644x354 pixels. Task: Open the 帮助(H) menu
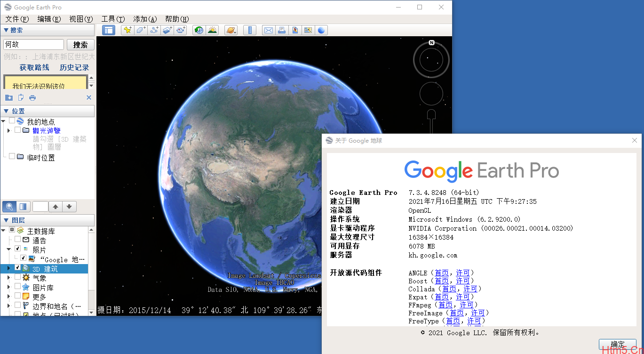pos(177,19)
